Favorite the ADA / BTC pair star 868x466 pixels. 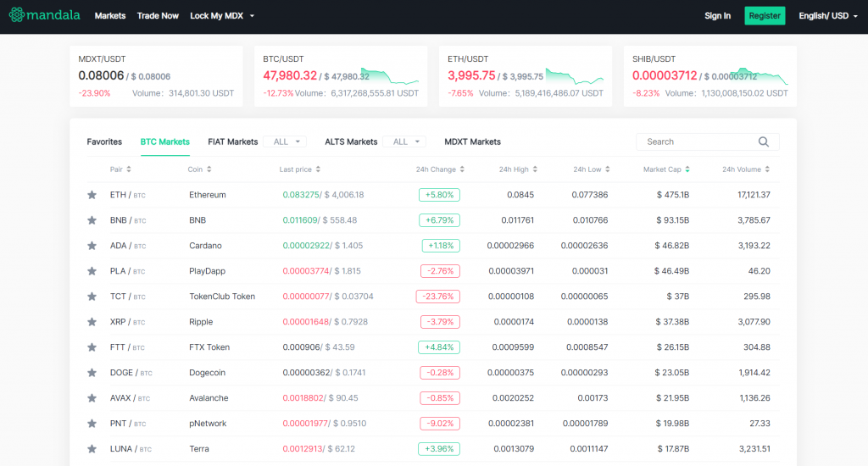pos(92,246)
